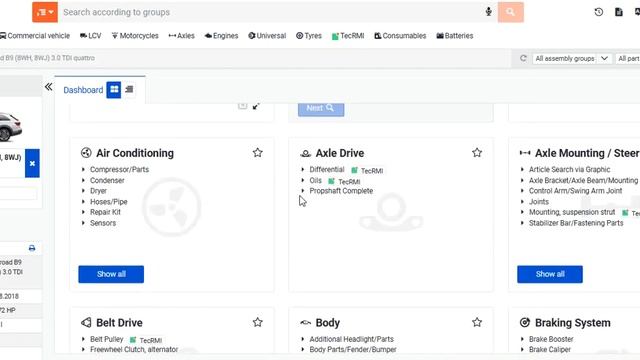The height and width of the screenshot is (360, 640).
Task: Open Additional Headlight/Parts under Body
Action: click(351, 339)
